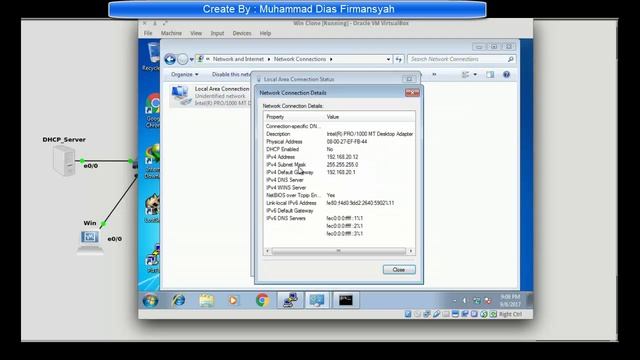640x360 pixels.
Task: Click the VirtualBox hard disk activity indicator
Action: [x=408, y=314]
